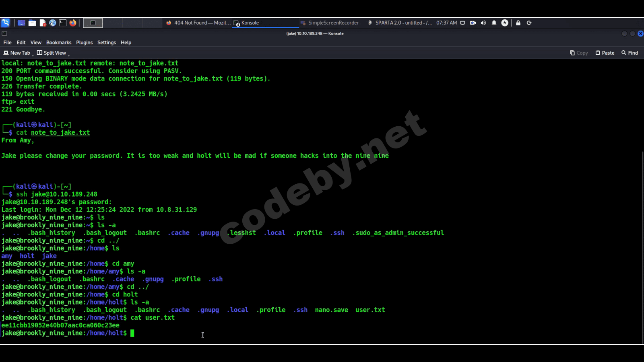Click the terminal cursor at the last prompt

point(132,333)
